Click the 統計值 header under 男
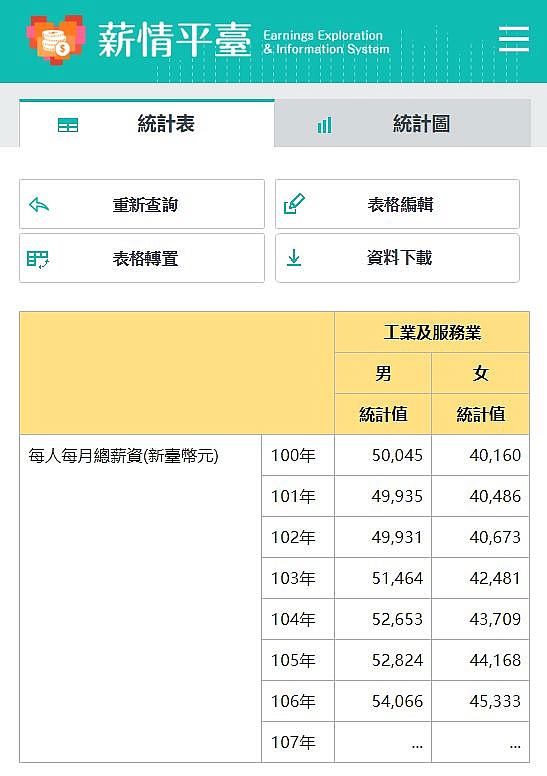 click(383, 414)
